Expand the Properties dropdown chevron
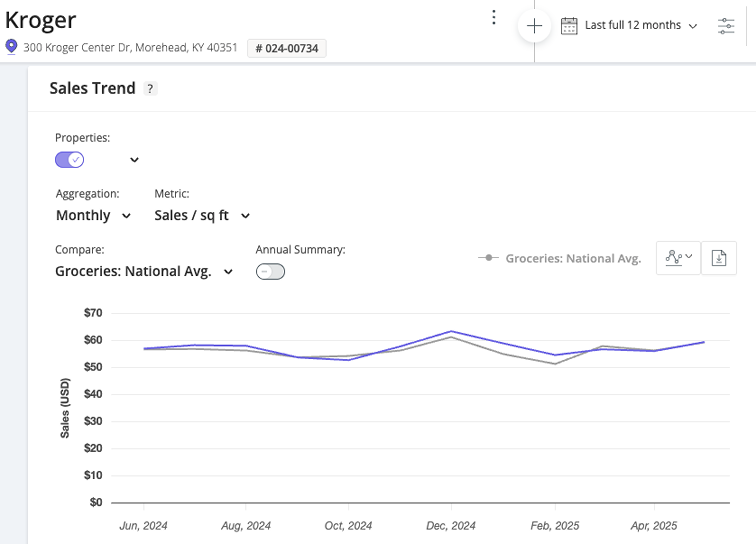This screenshot has width=756, height=544. (x=134, y=160)
